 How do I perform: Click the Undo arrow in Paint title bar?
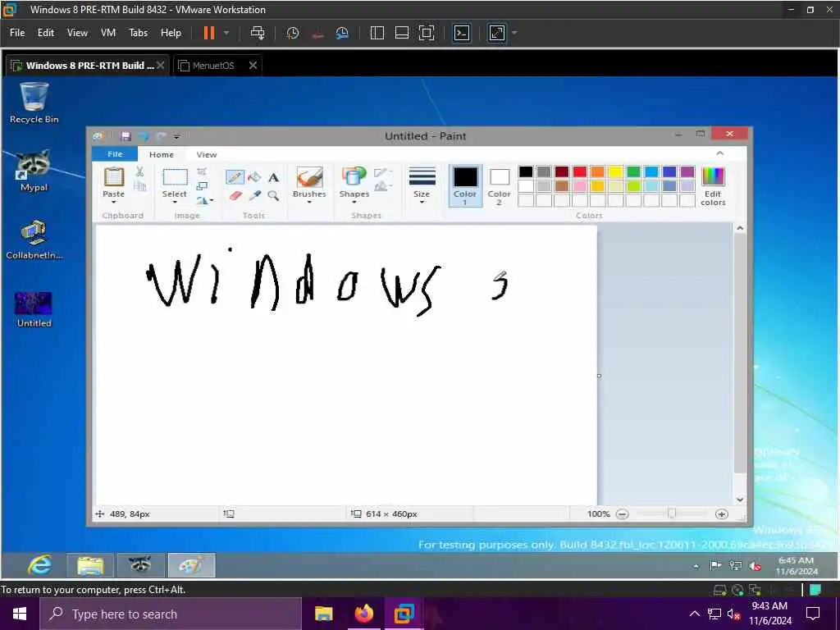pos(144,136)
